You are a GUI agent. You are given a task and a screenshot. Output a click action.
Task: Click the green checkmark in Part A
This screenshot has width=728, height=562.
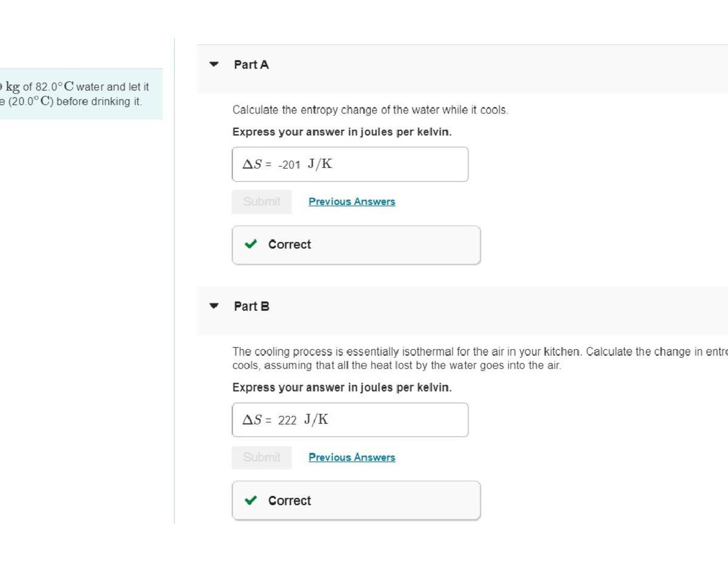pos(251,244)
